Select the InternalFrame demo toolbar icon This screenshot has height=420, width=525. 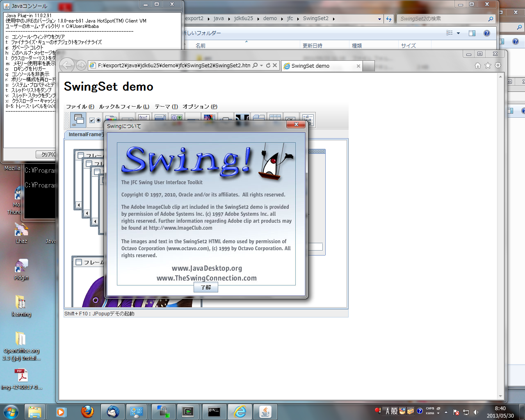(x=78, y=119)
